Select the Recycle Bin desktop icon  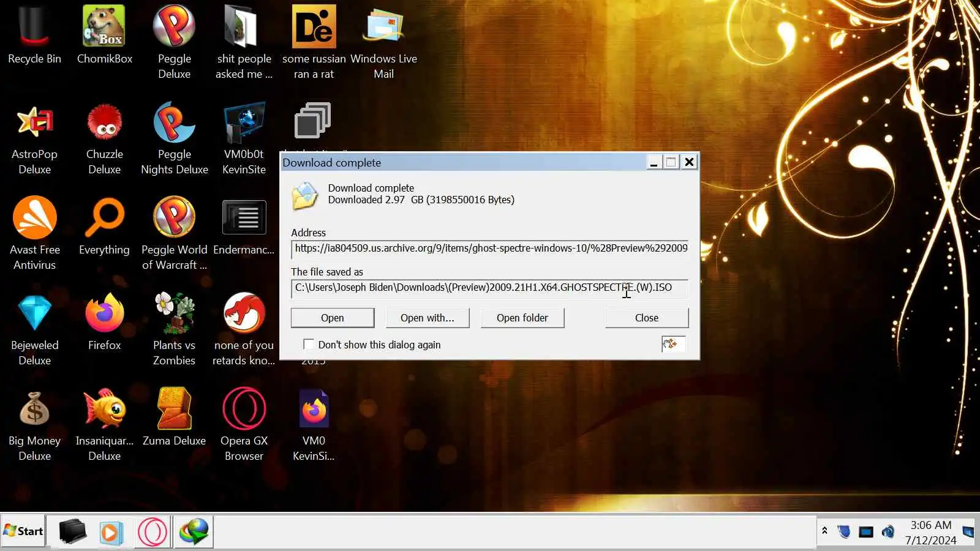click(x=34, y=34)
